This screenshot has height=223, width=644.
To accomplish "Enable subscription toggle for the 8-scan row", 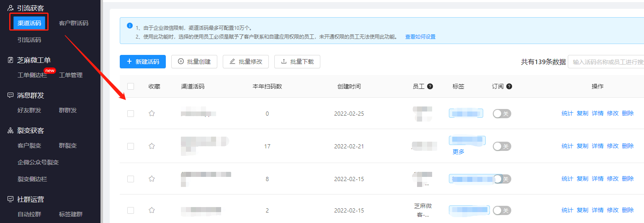I will point(502,179).
